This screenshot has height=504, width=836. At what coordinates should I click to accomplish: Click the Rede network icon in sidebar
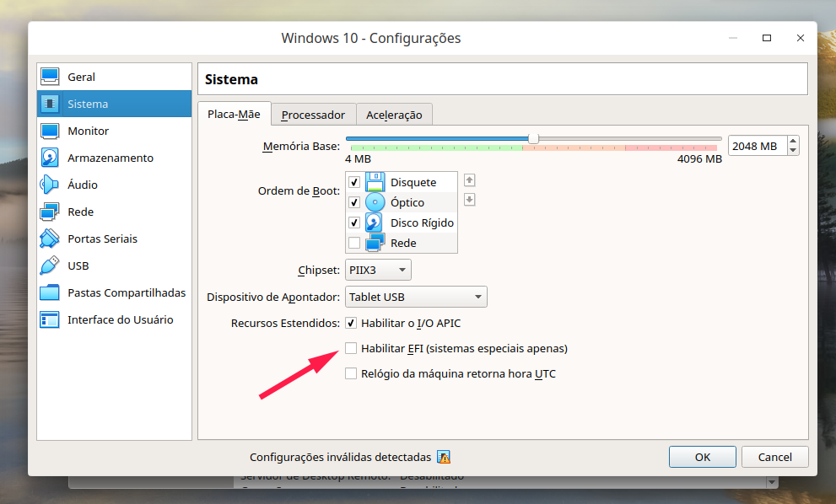[50, 212]
